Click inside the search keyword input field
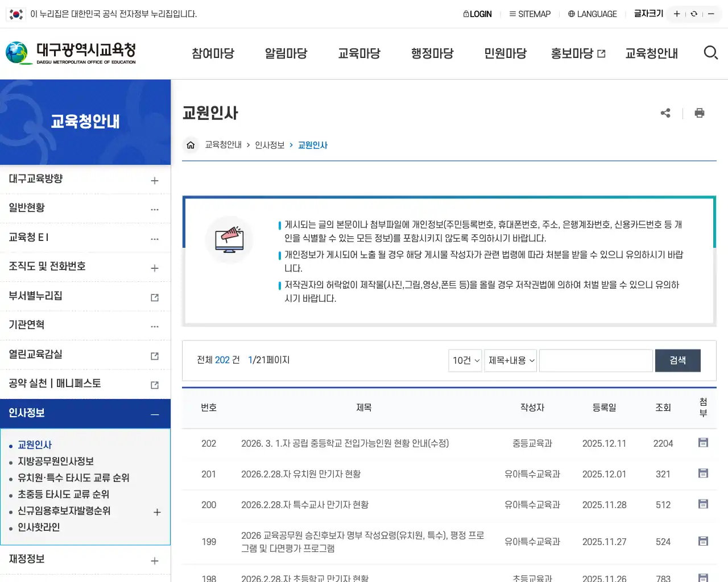 coord(595,360)
